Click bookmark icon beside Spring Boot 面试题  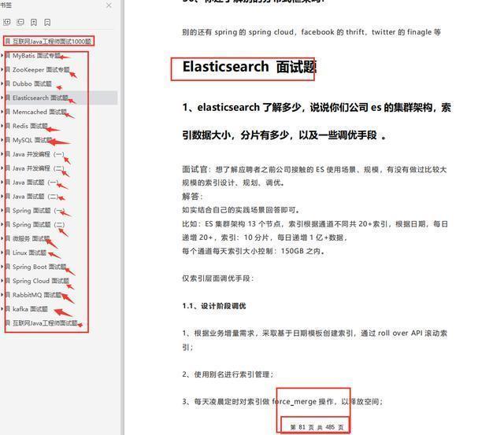tap(8, 267)
